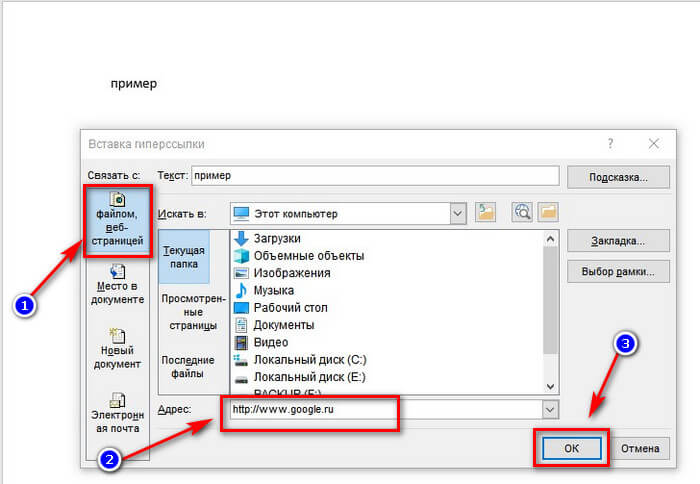Open Последние файлы list
This screenshot has height=484, width=700.
(x=188, y=367)
